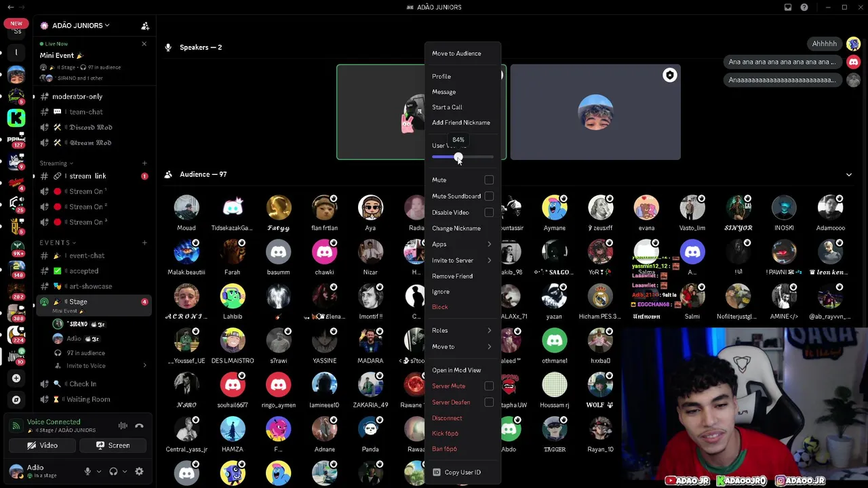Open Aymane's avatar in the audience

pos(554,208)
